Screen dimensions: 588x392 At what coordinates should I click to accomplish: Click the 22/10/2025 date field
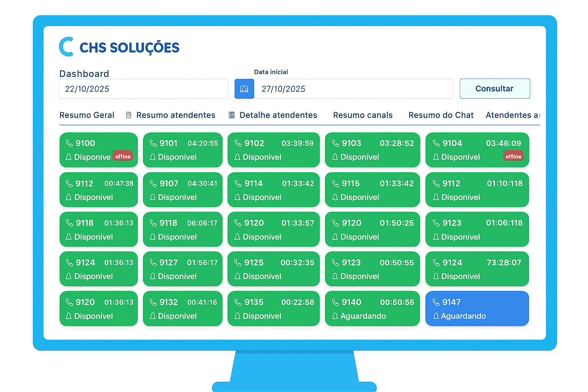click(144, 88)
